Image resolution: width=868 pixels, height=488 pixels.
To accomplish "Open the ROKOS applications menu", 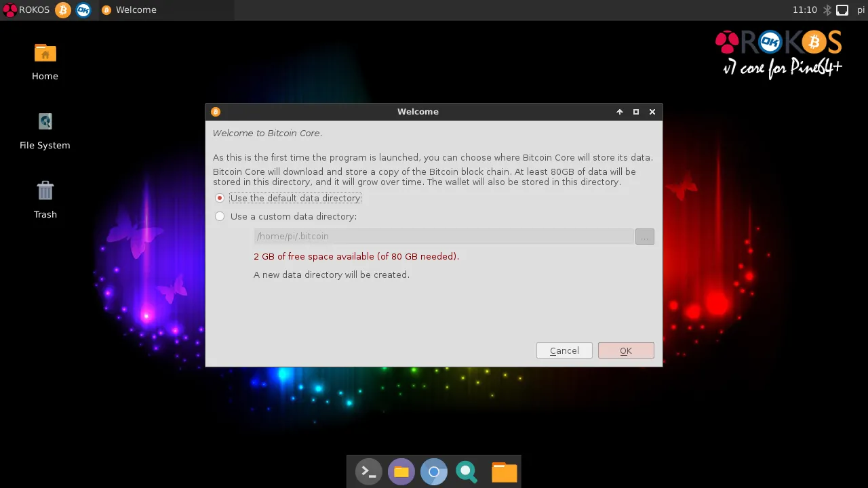I will click(x=26, y=9).
